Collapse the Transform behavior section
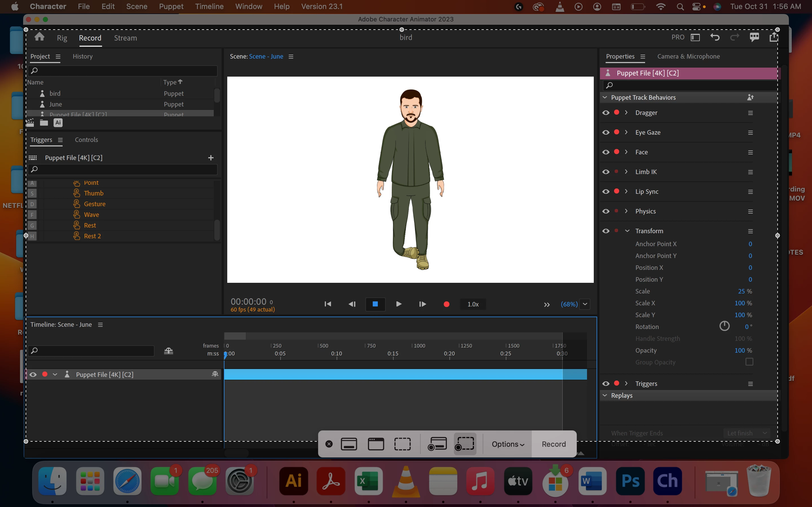Viewport: 812px width, 507px height. 627,231
